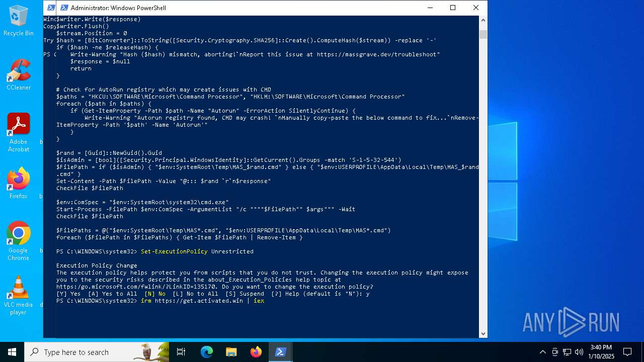The image size is (644, 362).
Task: Open the Recycle Bin desktop icon
Action: [x=18, y=21]
